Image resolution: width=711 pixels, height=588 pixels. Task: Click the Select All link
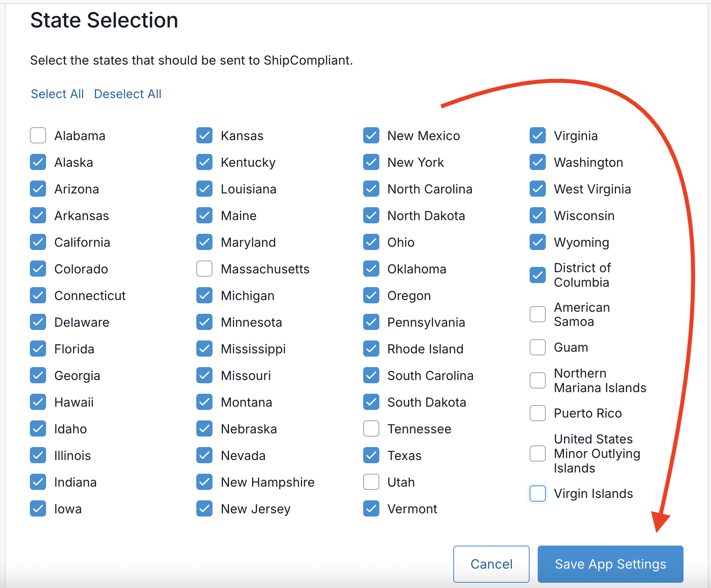pyautogui.click(x=57, y=94)
